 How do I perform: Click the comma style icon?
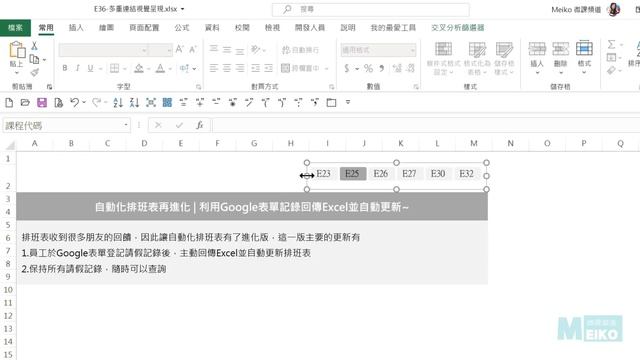click(x=382, y=68)
